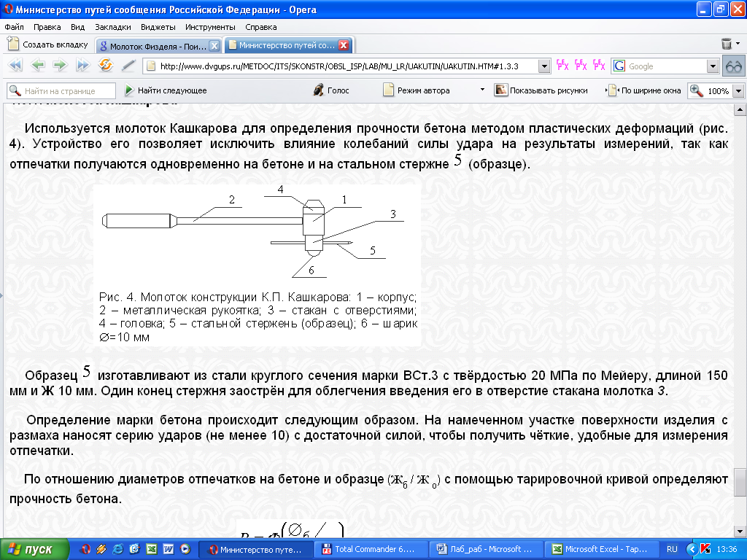Viewport: 747px width, 560px height.
Task: Go forward with the Forward arrow
Action: [x=60, y=65]
